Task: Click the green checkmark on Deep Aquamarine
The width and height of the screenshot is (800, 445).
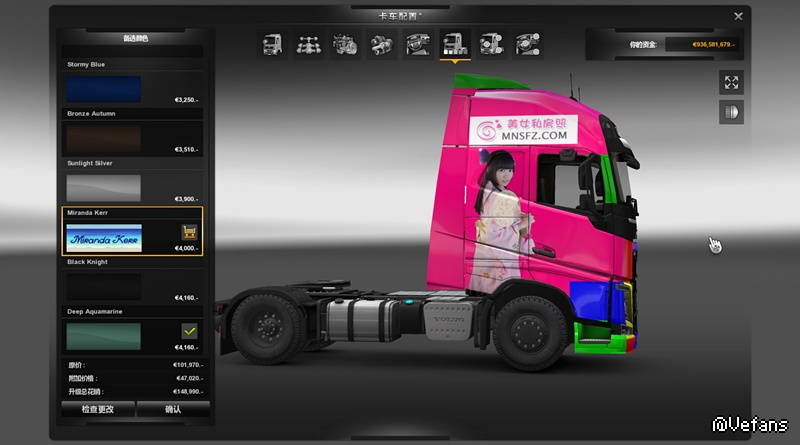Action: tap(189, 331)
